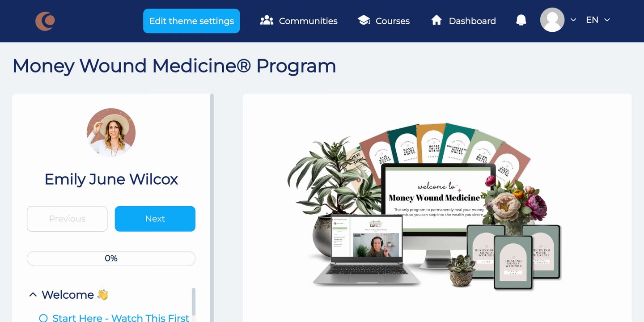Open the Communities menu item
Image resolution: width=644 pixels, height=322 pixels.
click(x=299, y=21)
